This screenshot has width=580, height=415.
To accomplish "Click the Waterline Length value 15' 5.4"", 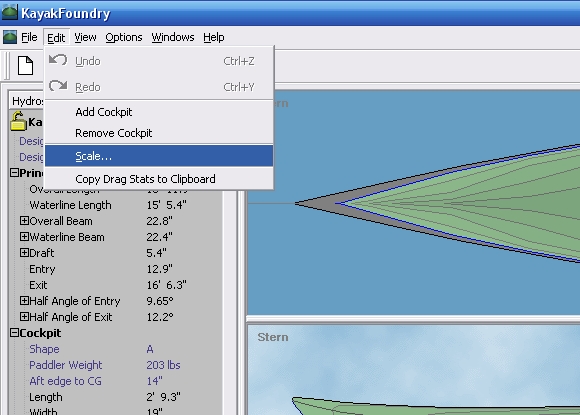I will 166,205.
